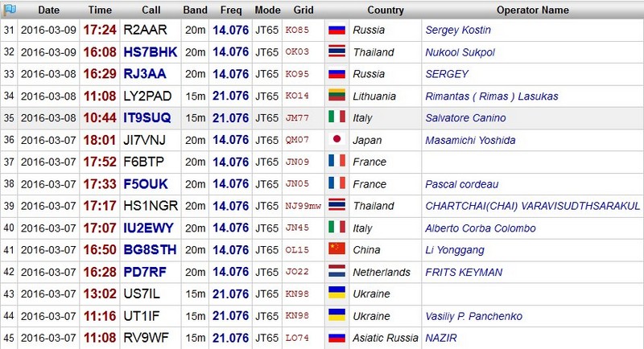Sort by the Country column header
Viewport: 644px width, 349px height.
click(x=386, y=10)
